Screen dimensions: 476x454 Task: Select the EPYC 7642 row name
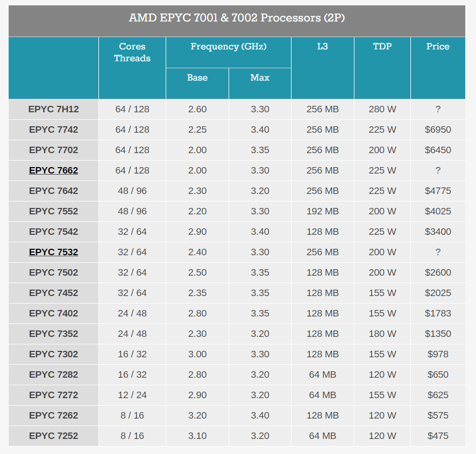pyautogui.click(x=53, y=191)
